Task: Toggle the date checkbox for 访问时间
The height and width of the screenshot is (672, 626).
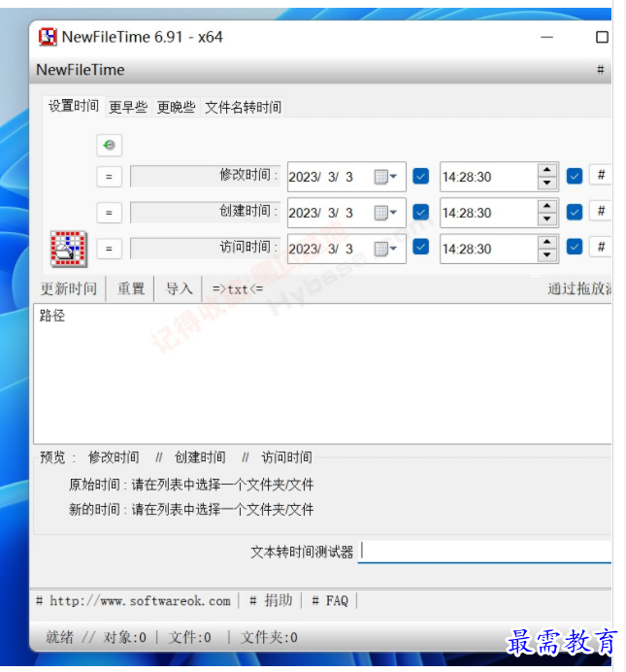Action: pyautogui.click(x=420, y=247)
